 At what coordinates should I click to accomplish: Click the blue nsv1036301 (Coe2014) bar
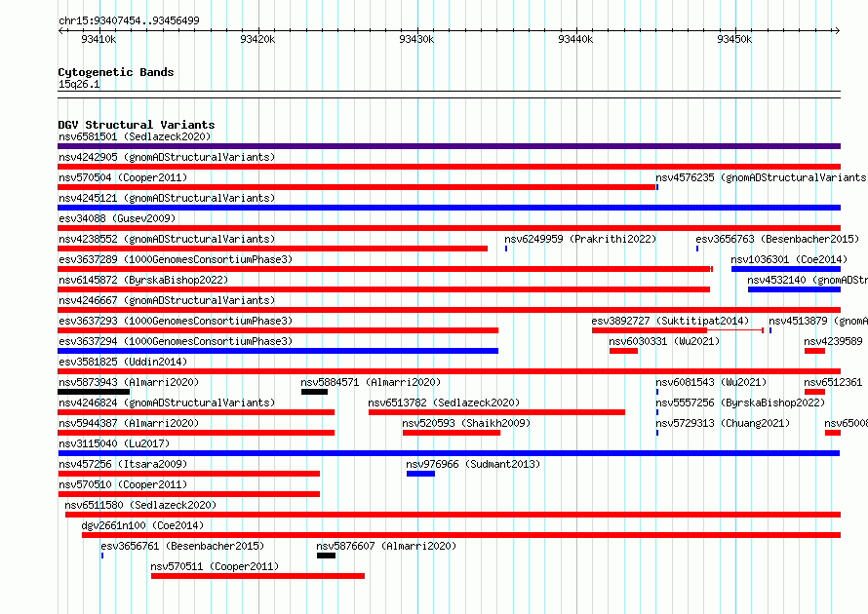(x=786, y=269)
